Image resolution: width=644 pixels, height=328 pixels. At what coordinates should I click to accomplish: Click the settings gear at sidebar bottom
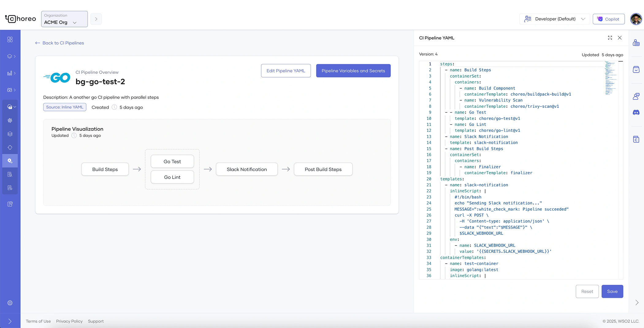coord(10,303)
